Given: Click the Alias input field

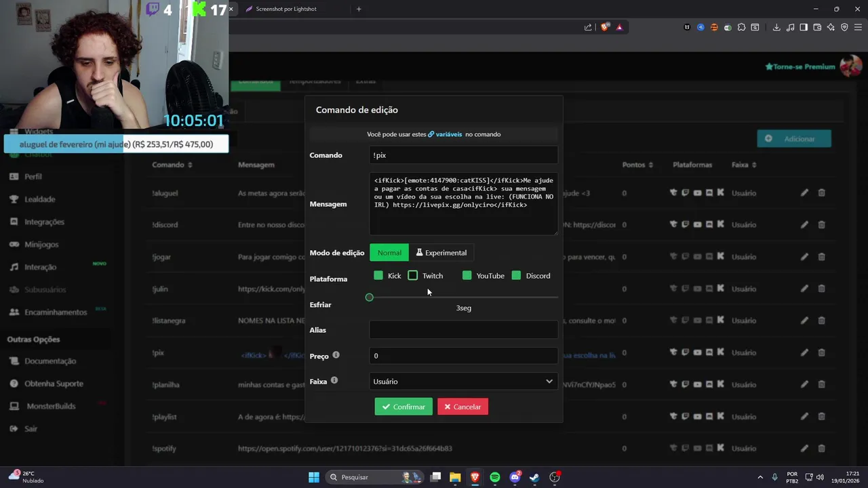Looking at the screenshot, I should click(x=463, y=330).
